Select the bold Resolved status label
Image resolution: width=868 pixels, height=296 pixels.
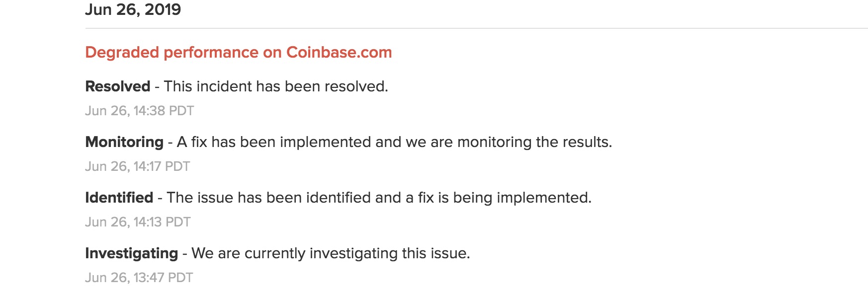(x=118, y=86)
